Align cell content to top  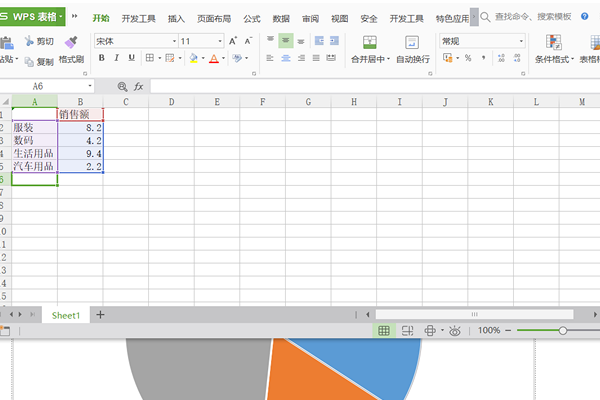click(x=270, y=40)
